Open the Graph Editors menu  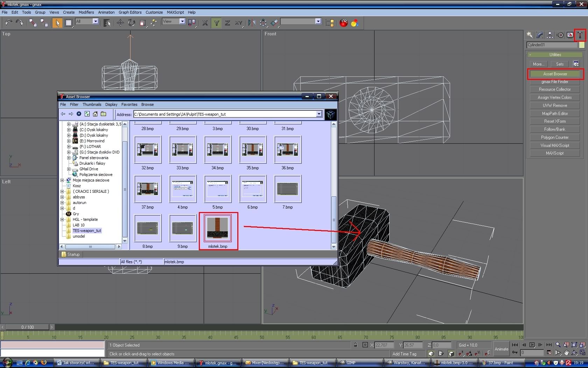click(130, 12)
